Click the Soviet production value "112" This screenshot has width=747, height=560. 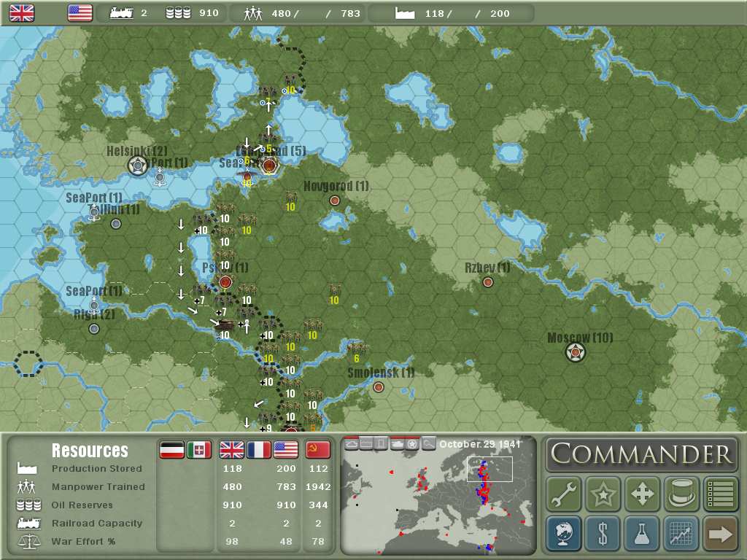click(x=318, y=469)
